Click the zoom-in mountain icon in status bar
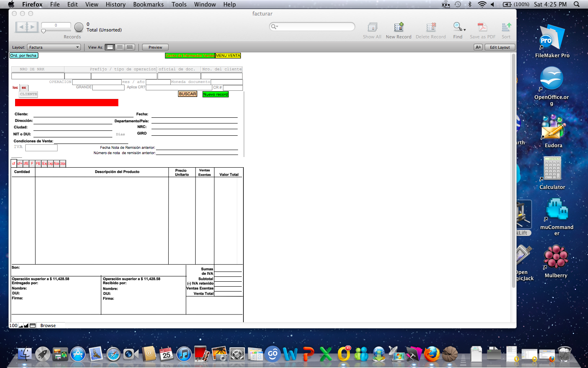Viewport: 588px width, 368px height. pos(27,326)
